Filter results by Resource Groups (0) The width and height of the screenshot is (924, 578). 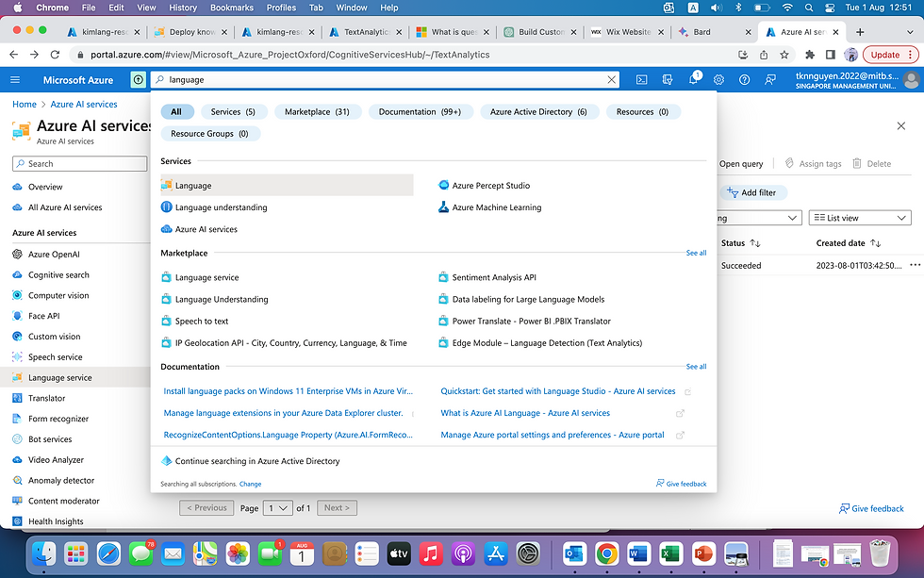209,134
